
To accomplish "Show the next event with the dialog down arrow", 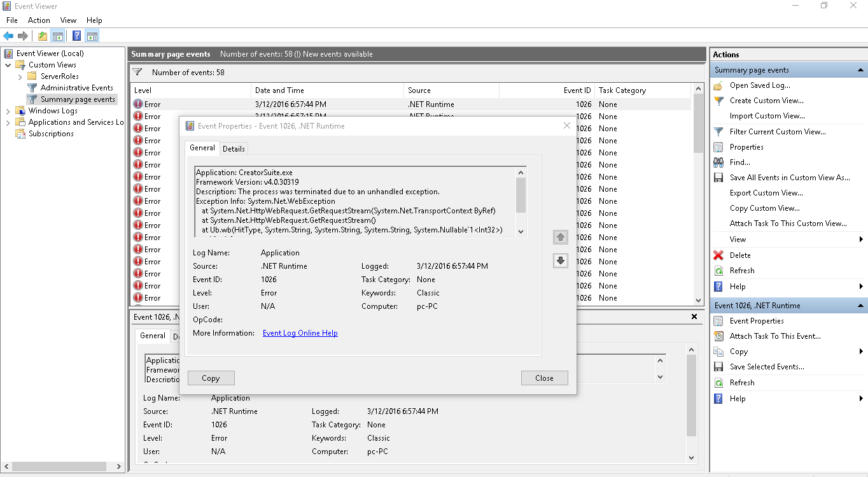I will coord(561,260).
